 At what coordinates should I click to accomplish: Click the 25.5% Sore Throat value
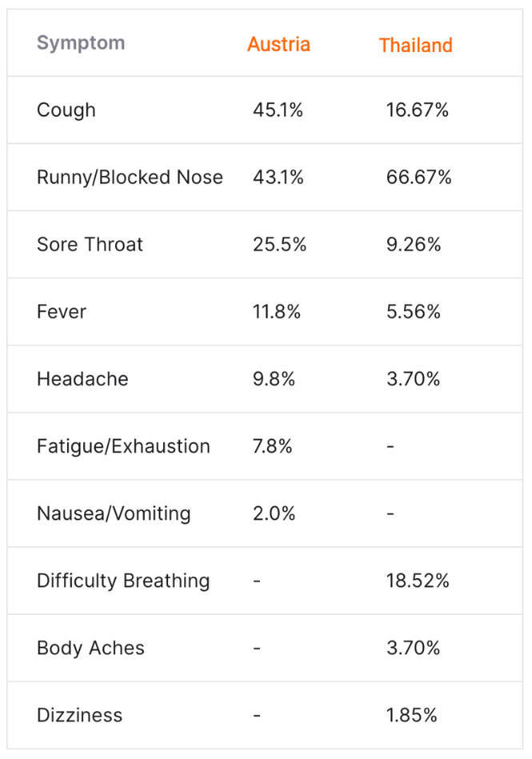click(279, 245)
